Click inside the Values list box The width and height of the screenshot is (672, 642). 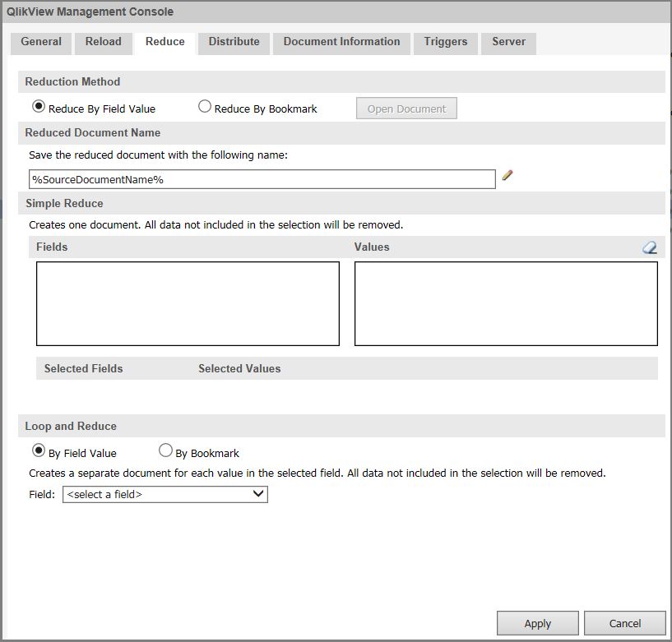(x=506, y=303)
